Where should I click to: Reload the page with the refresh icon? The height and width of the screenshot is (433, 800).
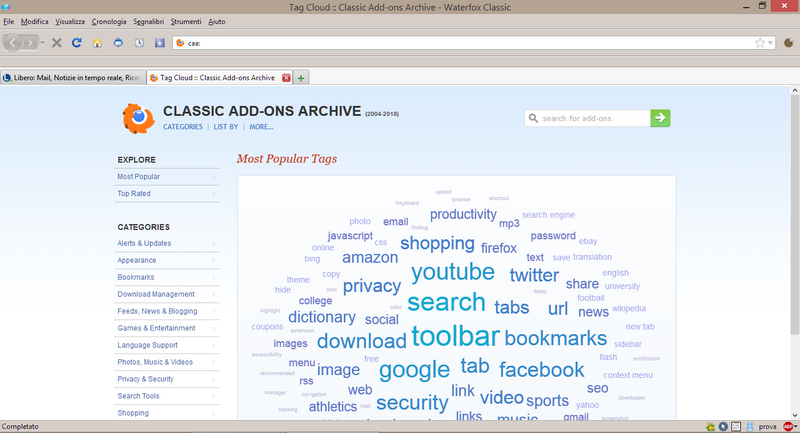77,43
